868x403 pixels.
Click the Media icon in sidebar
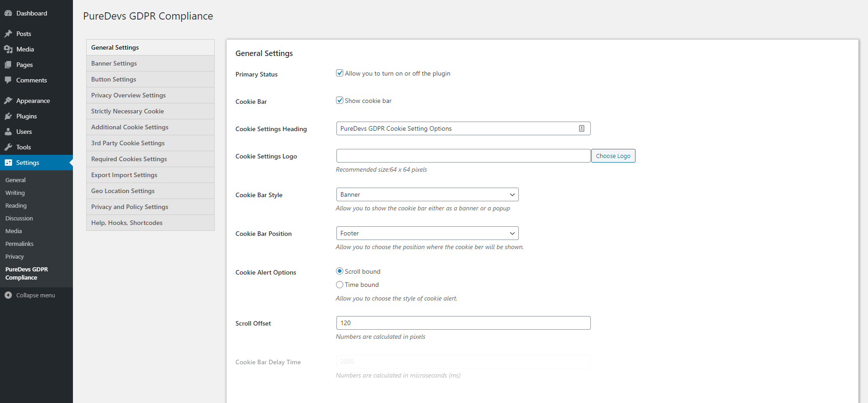coord(8,49)
